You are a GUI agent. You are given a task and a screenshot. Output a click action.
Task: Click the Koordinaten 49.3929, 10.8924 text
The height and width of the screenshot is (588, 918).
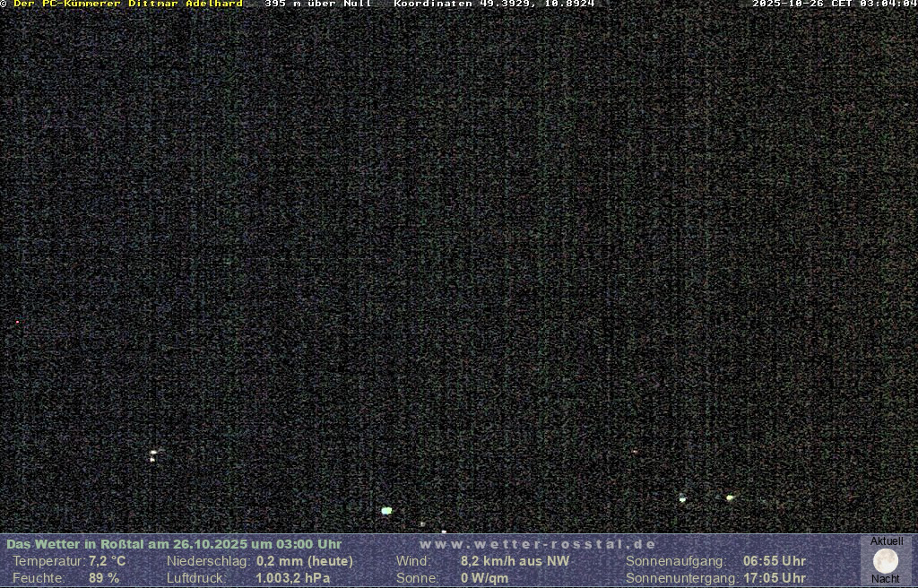494,4
